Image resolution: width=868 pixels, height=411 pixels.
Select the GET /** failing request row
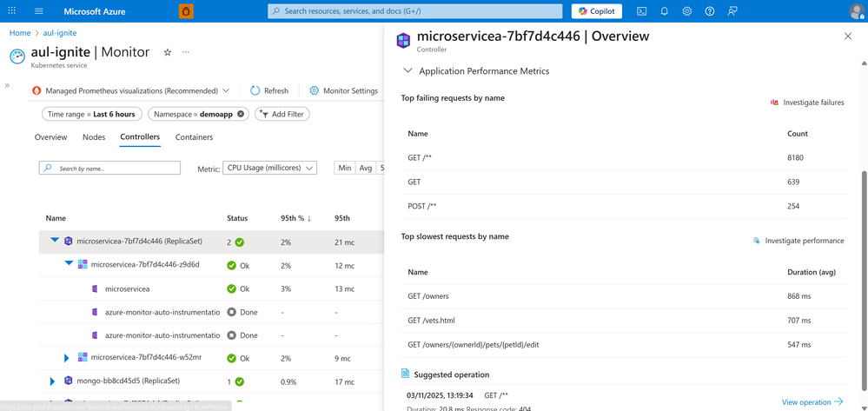[x=625, y=158]
